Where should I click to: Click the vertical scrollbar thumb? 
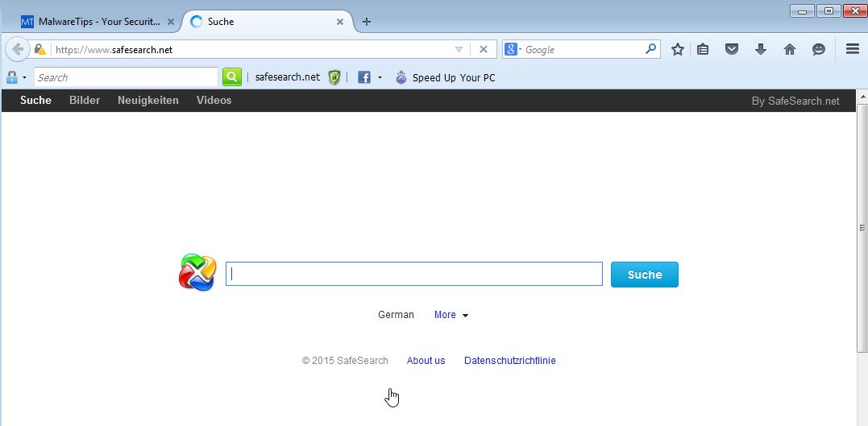click(x=862, y=227)
